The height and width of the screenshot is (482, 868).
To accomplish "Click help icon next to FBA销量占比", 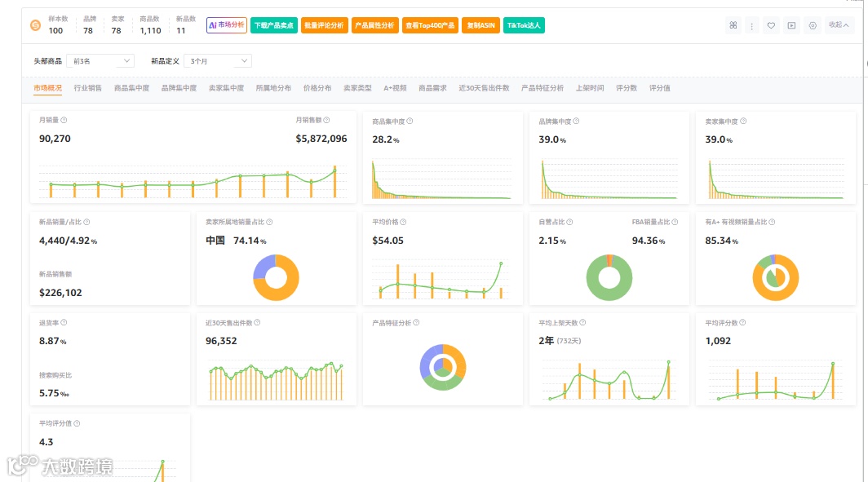I will (675, 222).
